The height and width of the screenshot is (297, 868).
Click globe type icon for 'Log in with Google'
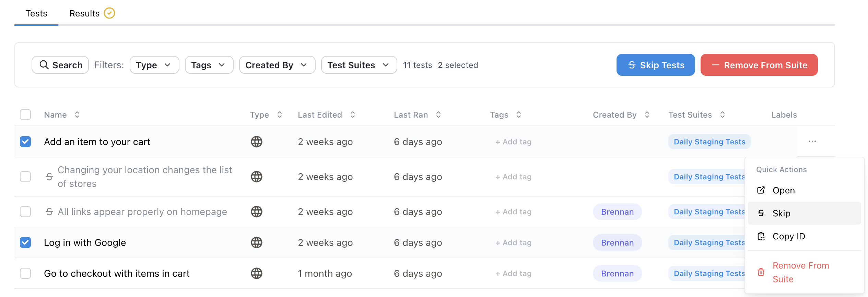point(257,242)
